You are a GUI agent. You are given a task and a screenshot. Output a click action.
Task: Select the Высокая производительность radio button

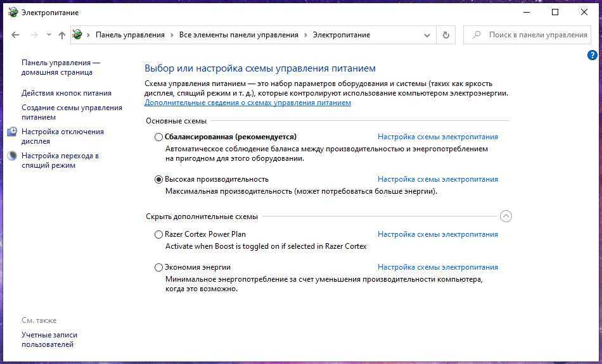[158, 179]
